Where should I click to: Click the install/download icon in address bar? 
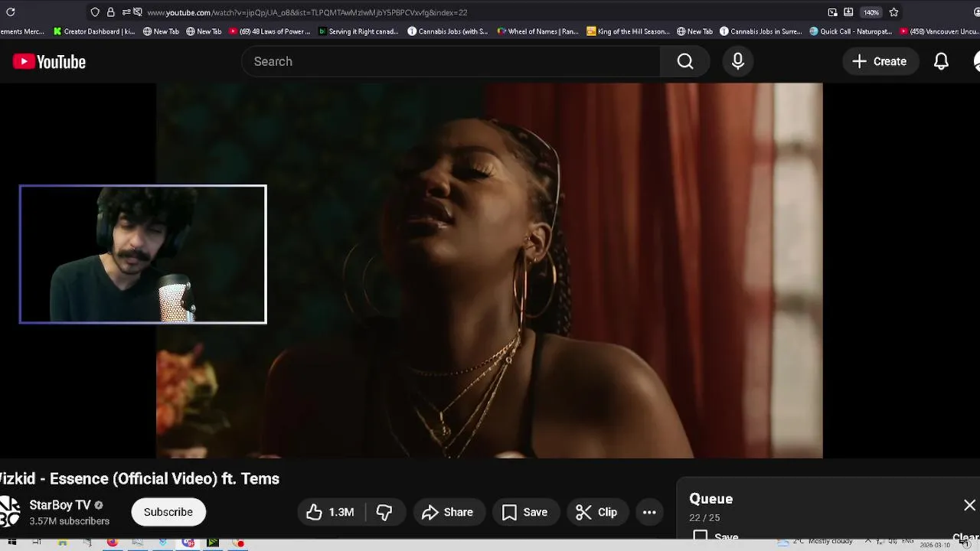(848, 12)
